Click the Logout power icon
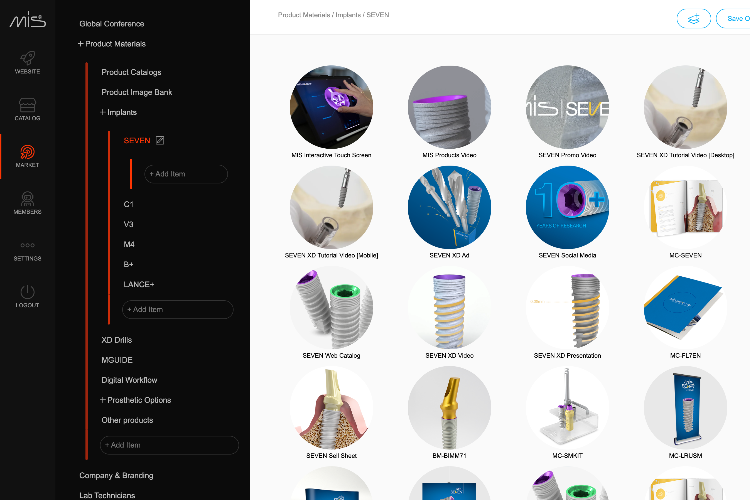 tap(27, 296)
